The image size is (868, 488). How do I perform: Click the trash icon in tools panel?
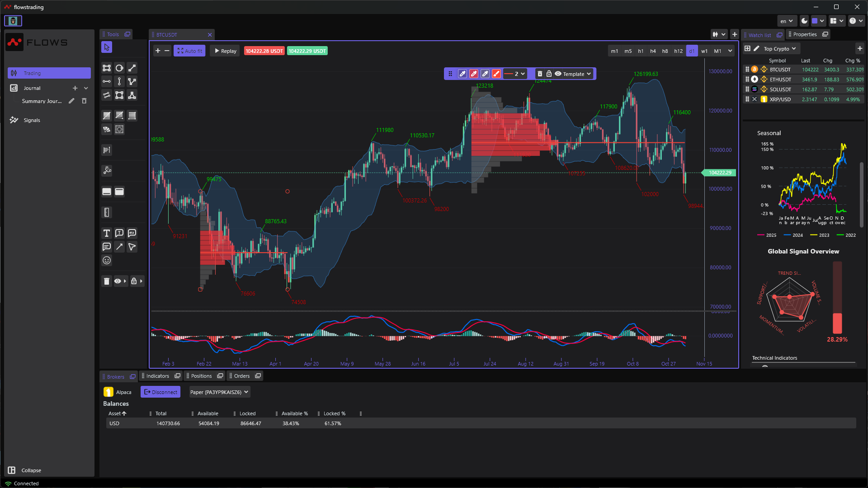click(x=107, y=281)
